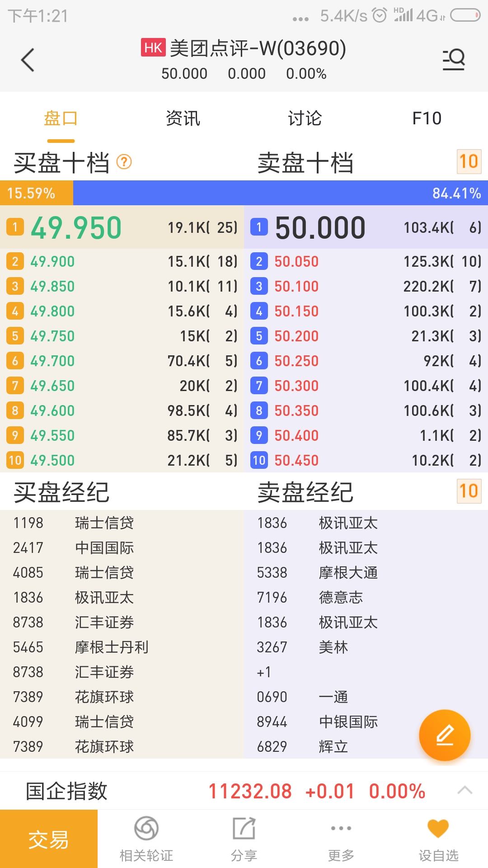Open the 更多 more options
488x868 pixels.
[x=341, y=839]
